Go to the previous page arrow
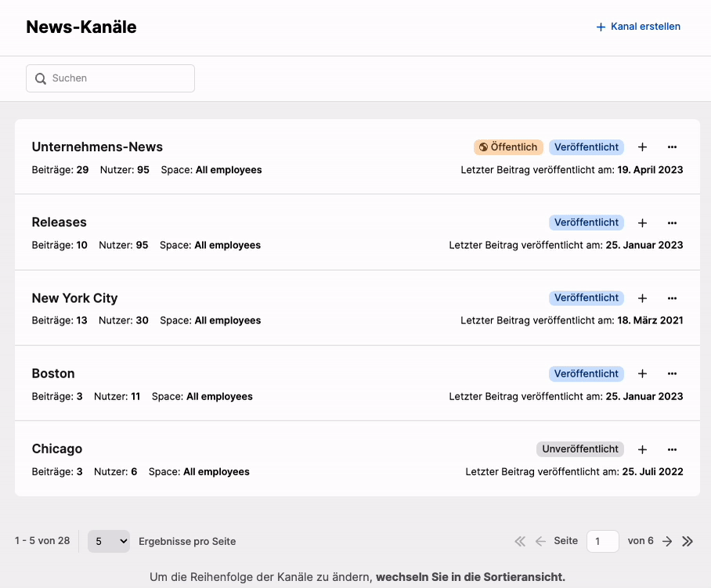 tap(540, 541)
